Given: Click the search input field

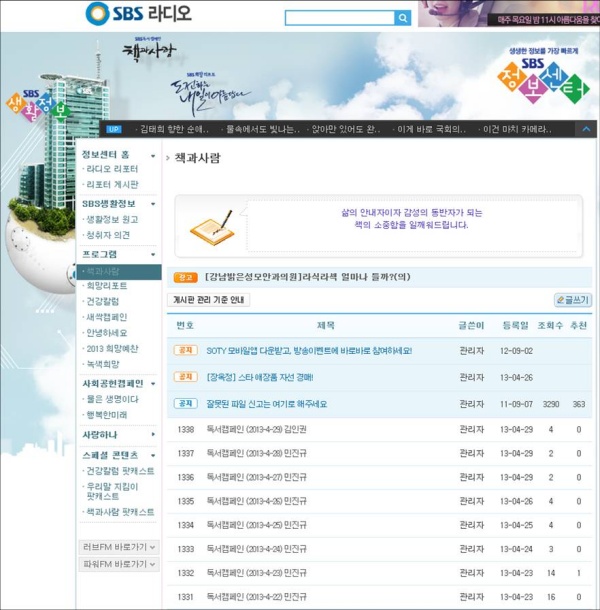Looking at the screenshot, I should (339, 18).
